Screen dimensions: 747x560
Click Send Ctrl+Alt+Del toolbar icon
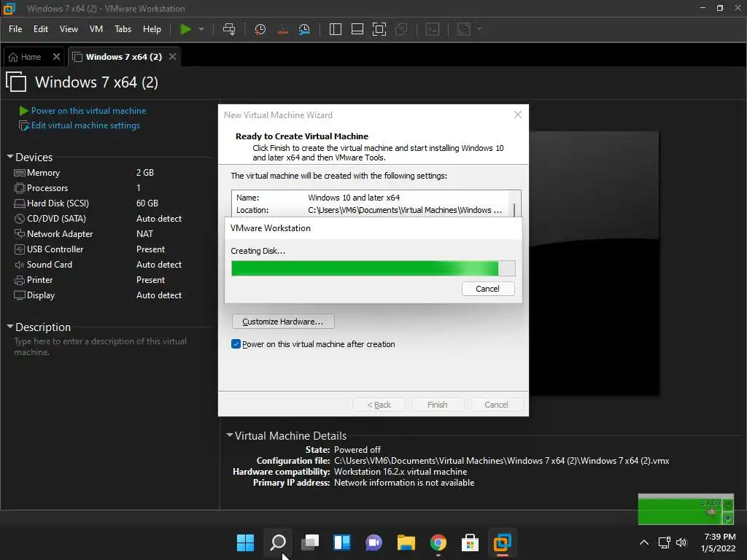coord(229,29)
